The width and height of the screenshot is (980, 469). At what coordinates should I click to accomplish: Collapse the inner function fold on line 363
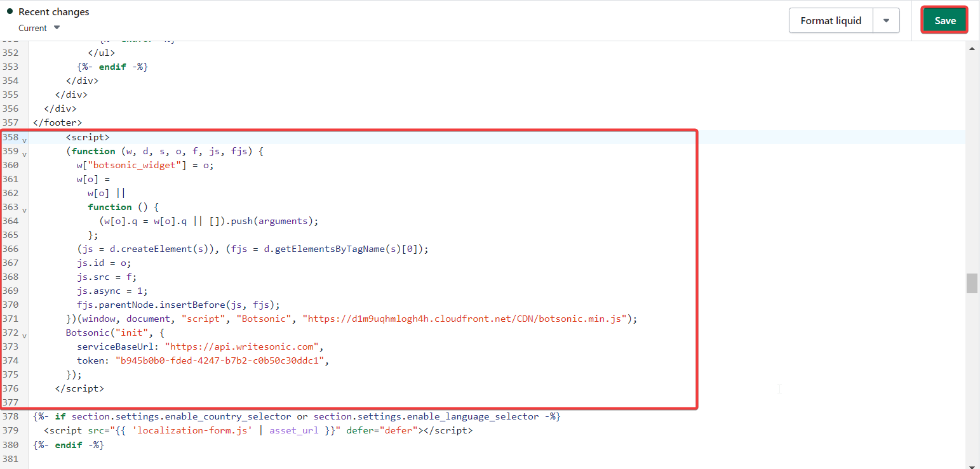point(24,209)
